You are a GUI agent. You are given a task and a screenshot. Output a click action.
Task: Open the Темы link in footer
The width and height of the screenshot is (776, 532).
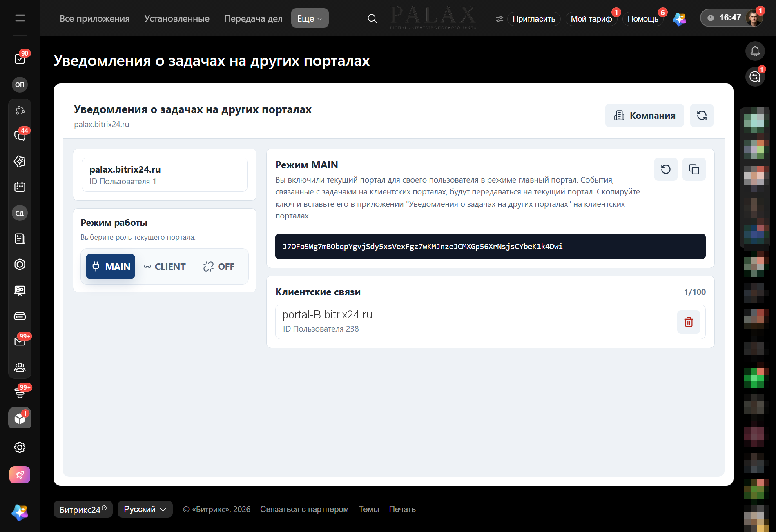pyautogui.click(x=369, y=509)
